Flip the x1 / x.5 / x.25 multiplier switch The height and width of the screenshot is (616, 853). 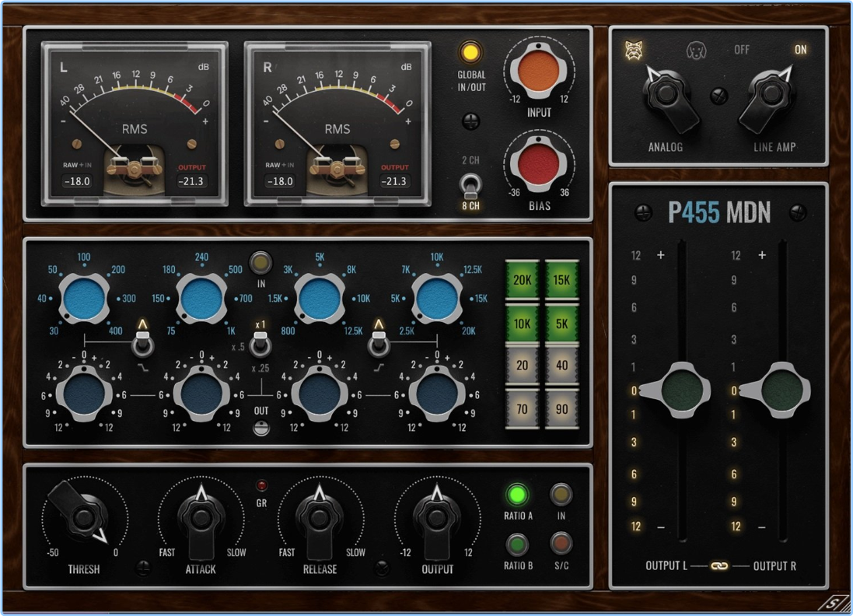pos(260,344)
